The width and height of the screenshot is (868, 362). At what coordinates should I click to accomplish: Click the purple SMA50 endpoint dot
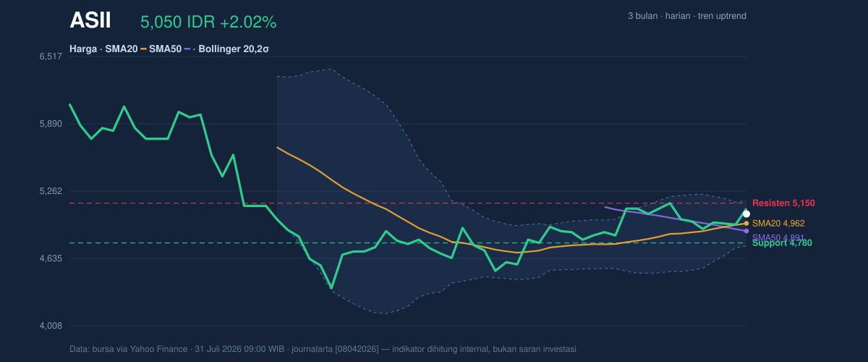(x=746, y=231)
